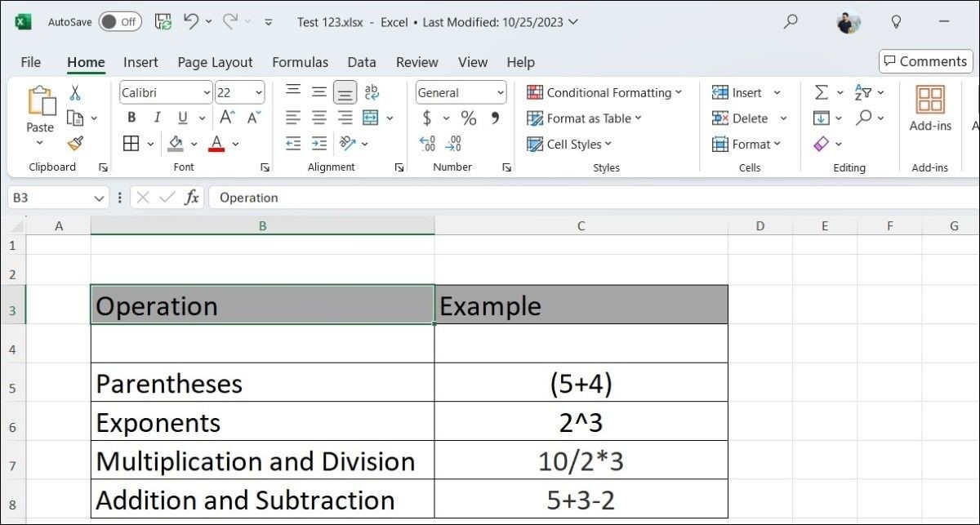The image size is (980, 525).
Task: Switch to the Page Layout tab
Action: coord(215,62)
